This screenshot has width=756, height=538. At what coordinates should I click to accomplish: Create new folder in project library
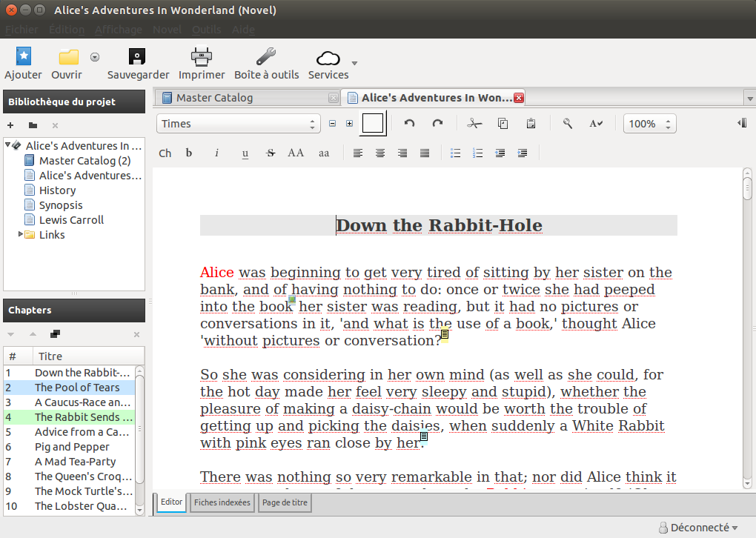(33, 125)
